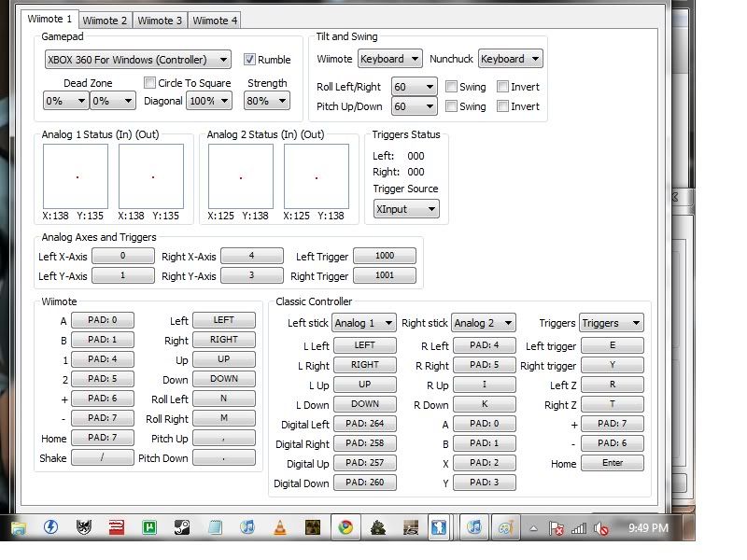Enable Invert for Roll Left/Right

point(502,86)
